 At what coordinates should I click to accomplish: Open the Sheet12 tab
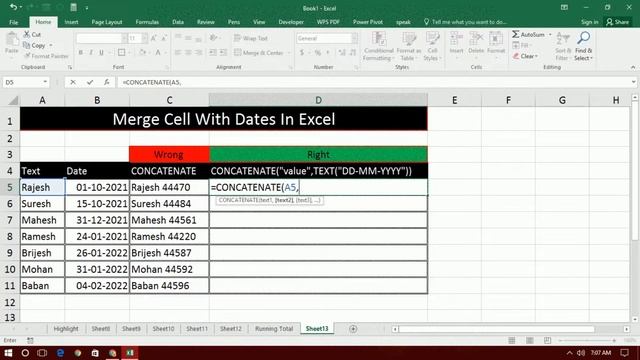(231, 329)
